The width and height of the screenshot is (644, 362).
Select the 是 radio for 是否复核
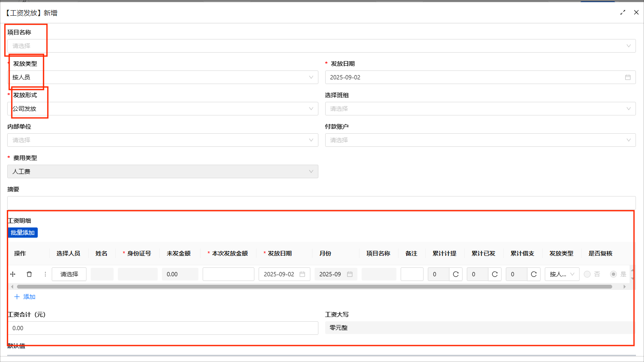(x=613, y=274)
